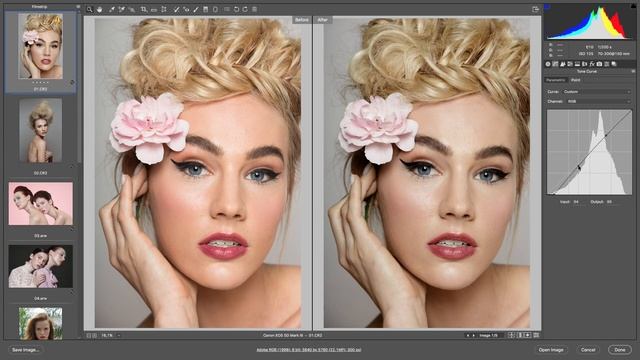Select the Crop tool
The width and height of the screenshot is (640, 360).
[144, 9]
